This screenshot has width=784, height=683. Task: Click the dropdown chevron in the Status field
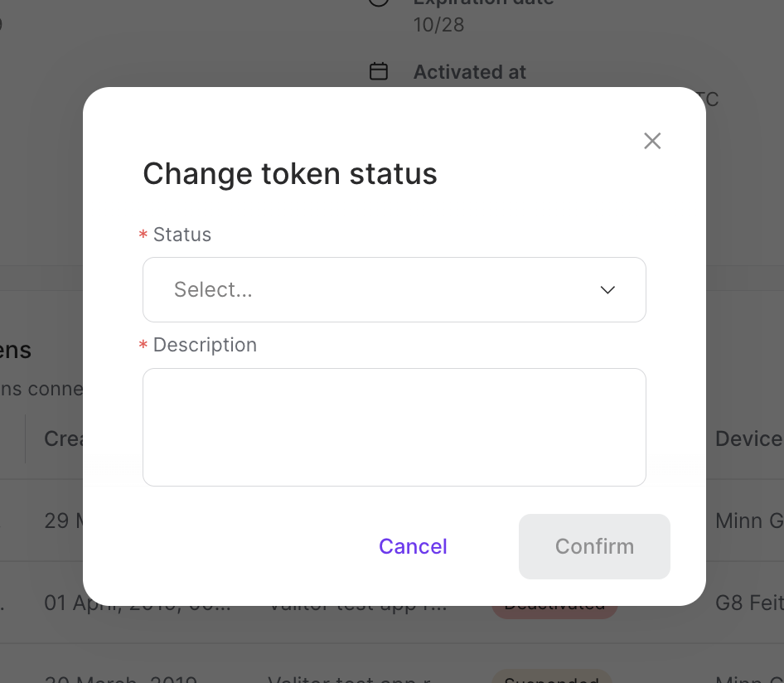(x=607, y=290)
